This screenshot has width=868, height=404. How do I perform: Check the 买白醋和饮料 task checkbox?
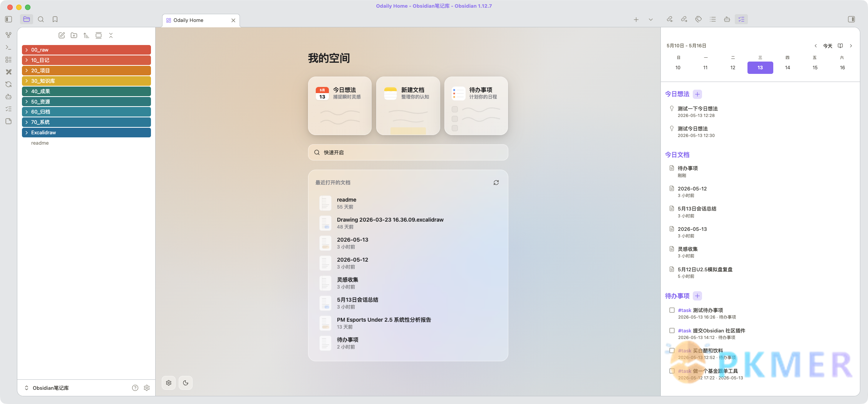pos(672,351)
